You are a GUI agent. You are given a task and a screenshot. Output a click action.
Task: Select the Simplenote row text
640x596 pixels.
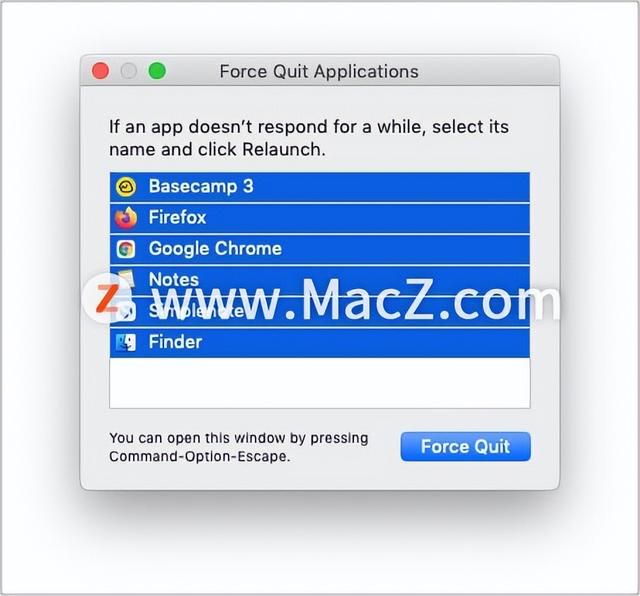(196, 311)
